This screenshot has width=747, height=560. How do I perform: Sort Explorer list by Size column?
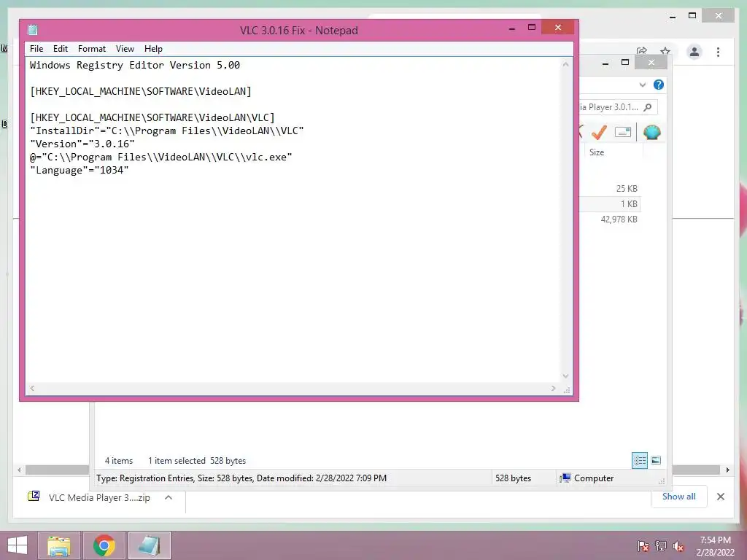pos(597,152)
